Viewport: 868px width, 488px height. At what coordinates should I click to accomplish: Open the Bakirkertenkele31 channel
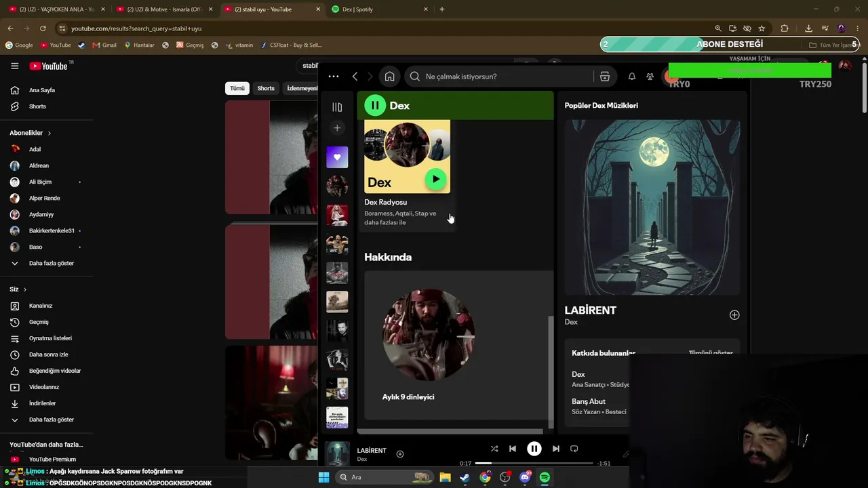click(x=52, y=230)
